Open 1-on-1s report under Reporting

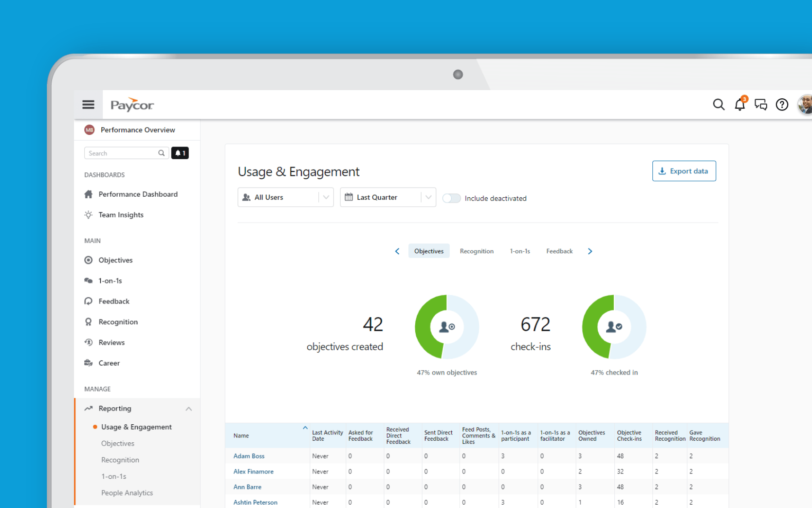coord(114,476)
